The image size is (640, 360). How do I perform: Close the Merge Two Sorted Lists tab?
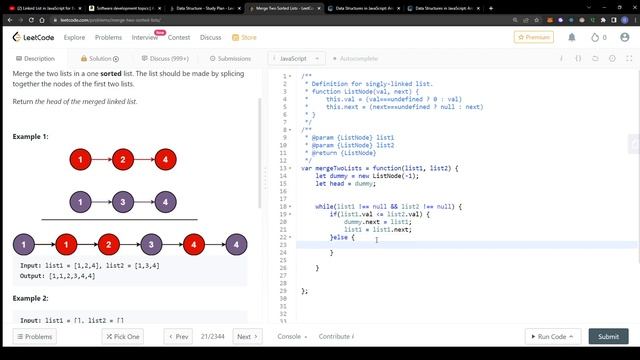(x=318, y=8)
